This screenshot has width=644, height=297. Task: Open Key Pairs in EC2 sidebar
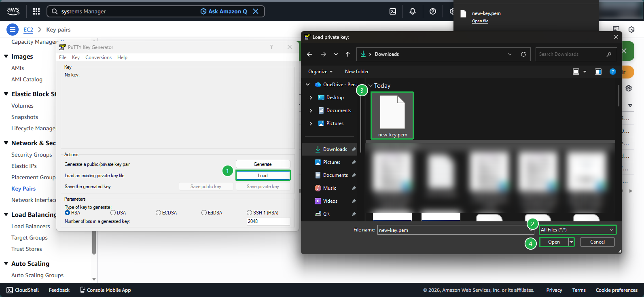(x=23, y=189)
